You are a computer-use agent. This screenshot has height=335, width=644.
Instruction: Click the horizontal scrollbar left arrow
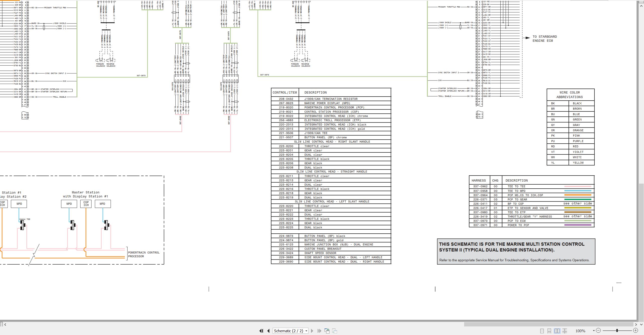(5, 324)
